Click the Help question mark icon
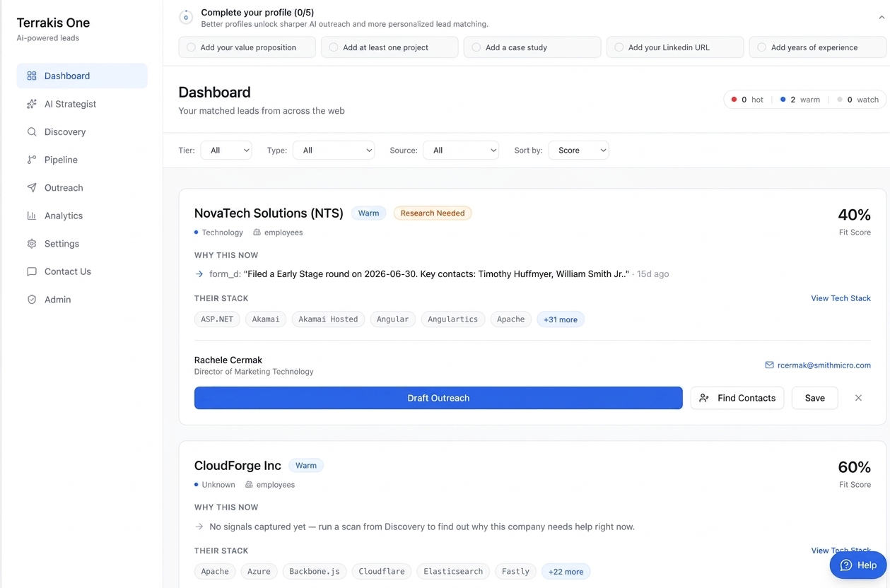 pyautogui.click(x=845, y=565)
